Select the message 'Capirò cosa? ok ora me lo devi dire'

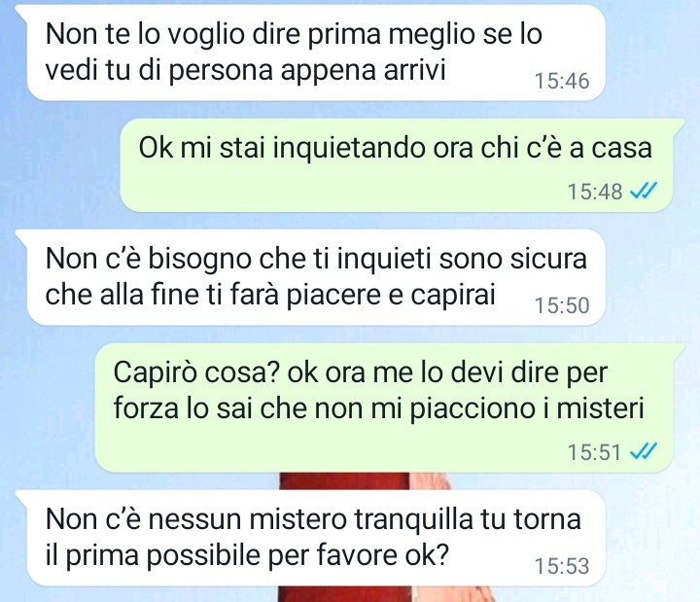383,407
